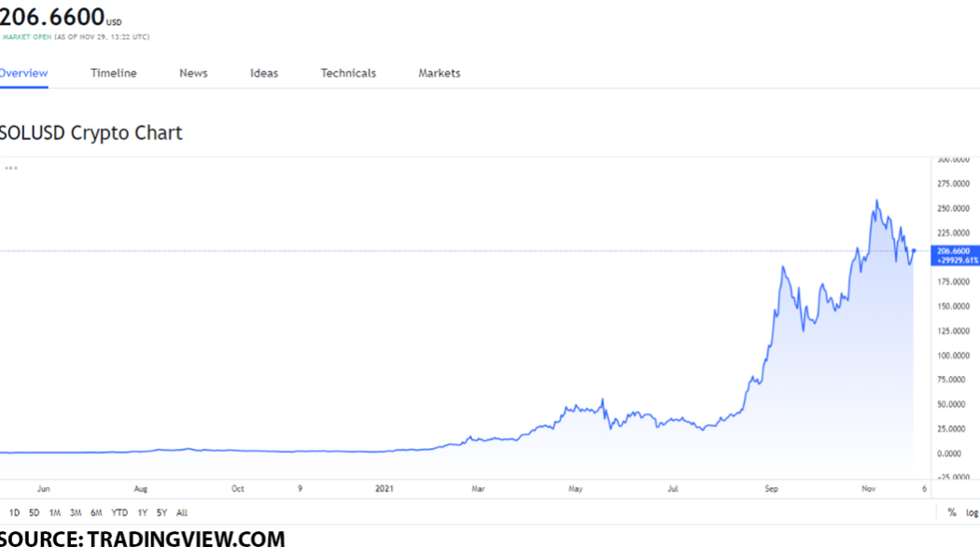Open the News tab

click(192, 73)
